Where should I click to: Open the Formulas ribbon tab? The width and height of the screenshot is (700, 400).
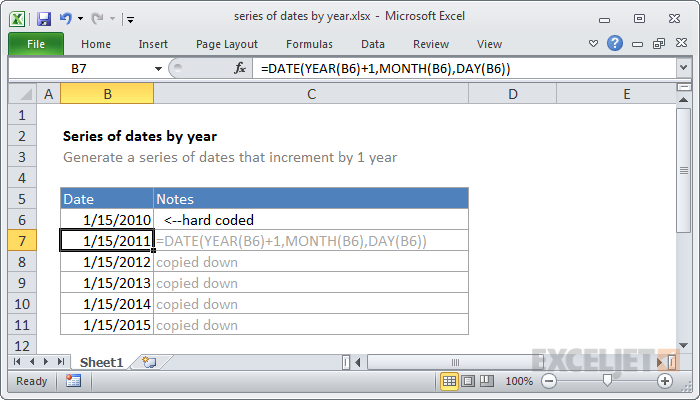(x=309, y=44)
